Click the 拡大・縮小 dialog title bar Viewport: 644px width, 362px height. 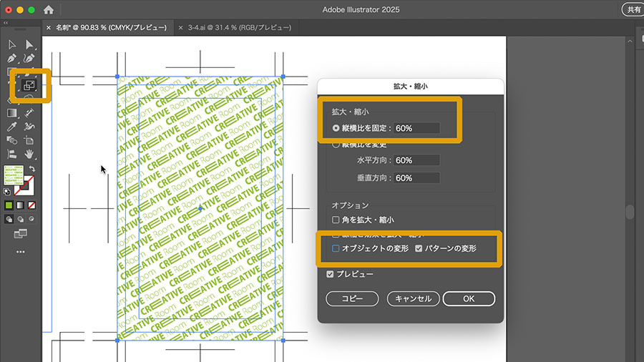[410, 86]
